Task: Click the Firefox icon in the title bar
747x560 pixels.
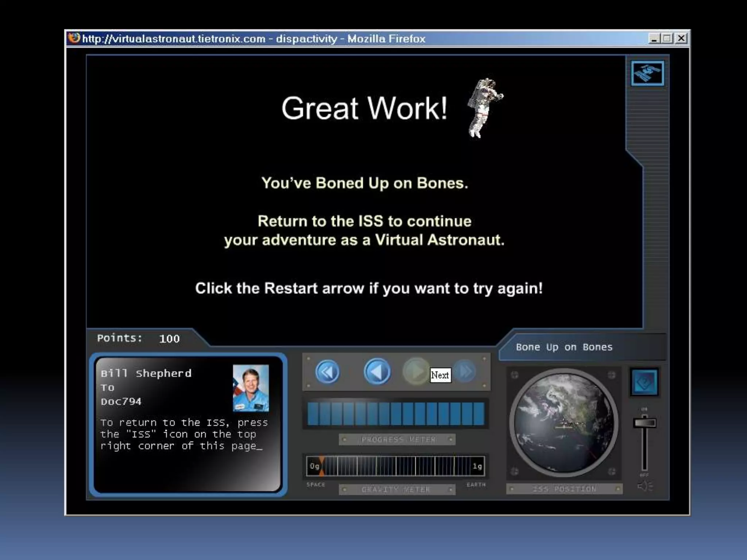Action: tap(74, 38)
